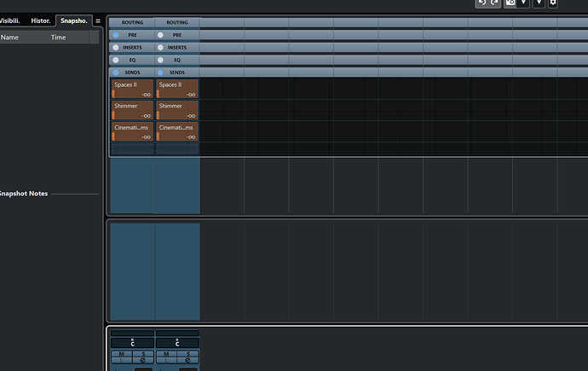Toggle the second channel's INSERTS bypass dot
Image resolution: width=588 pixels, height=371 pixels.
(x=160, y=48)
